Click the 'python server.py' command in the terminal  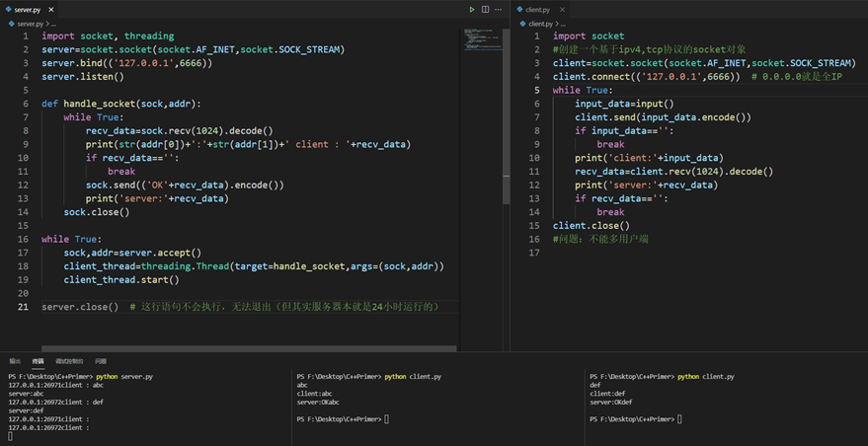point(124,376)
